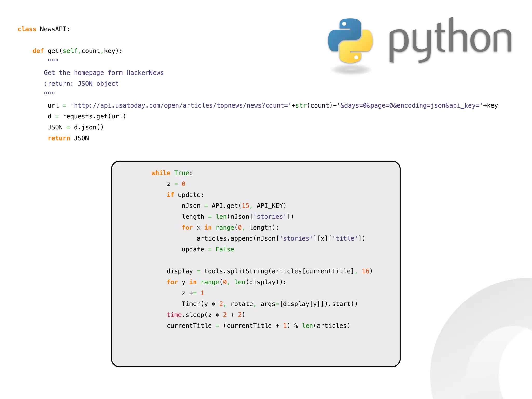Click the 'd = requests.get(url)' line

pyautogui.click(x=87, y=116)
